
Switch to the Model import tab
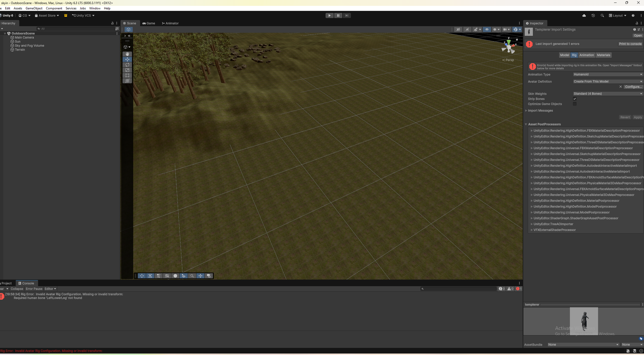coord(564,55)
